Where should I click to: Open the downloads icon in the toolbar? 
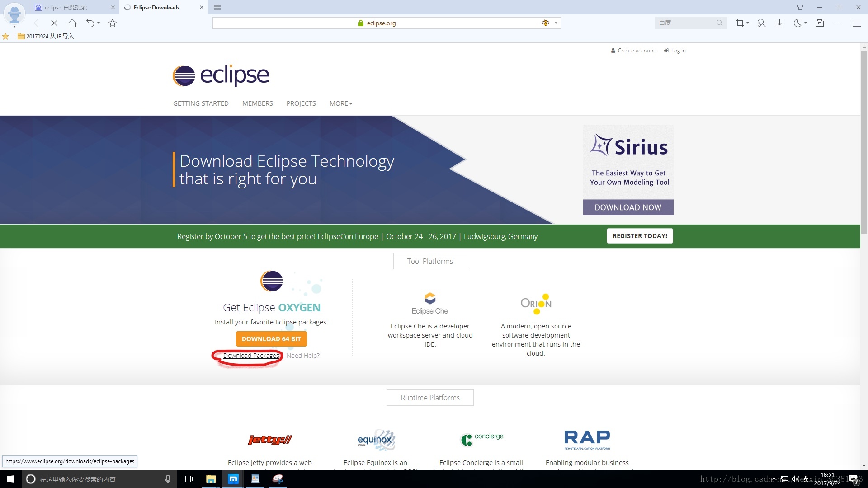click(x=779, y=23)
